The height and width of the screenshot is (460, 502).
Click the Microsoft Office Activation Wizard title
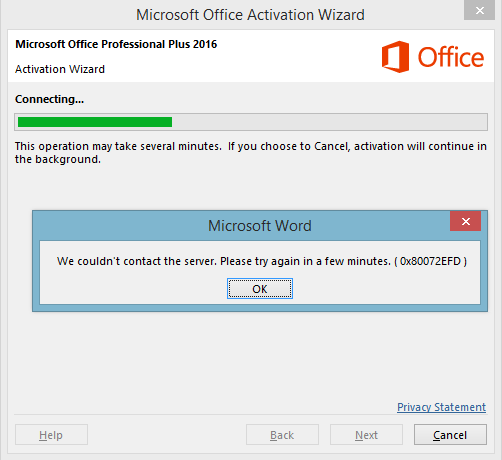click(250, 15)
